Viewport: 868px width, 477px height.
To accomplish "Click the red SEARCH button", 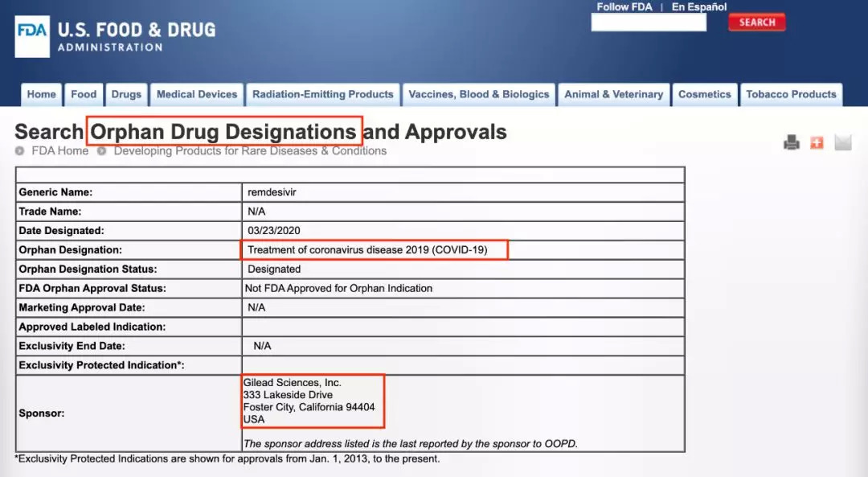I will click(757, 23).
